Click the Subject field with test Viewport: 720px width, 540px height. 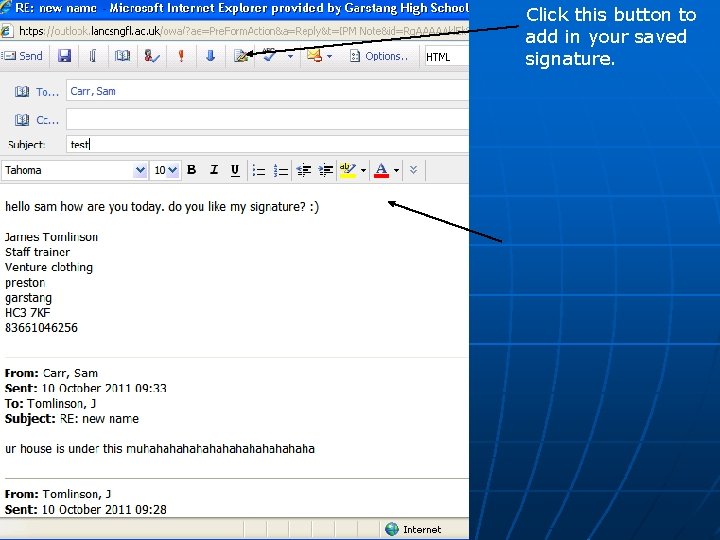pos(267,144)
